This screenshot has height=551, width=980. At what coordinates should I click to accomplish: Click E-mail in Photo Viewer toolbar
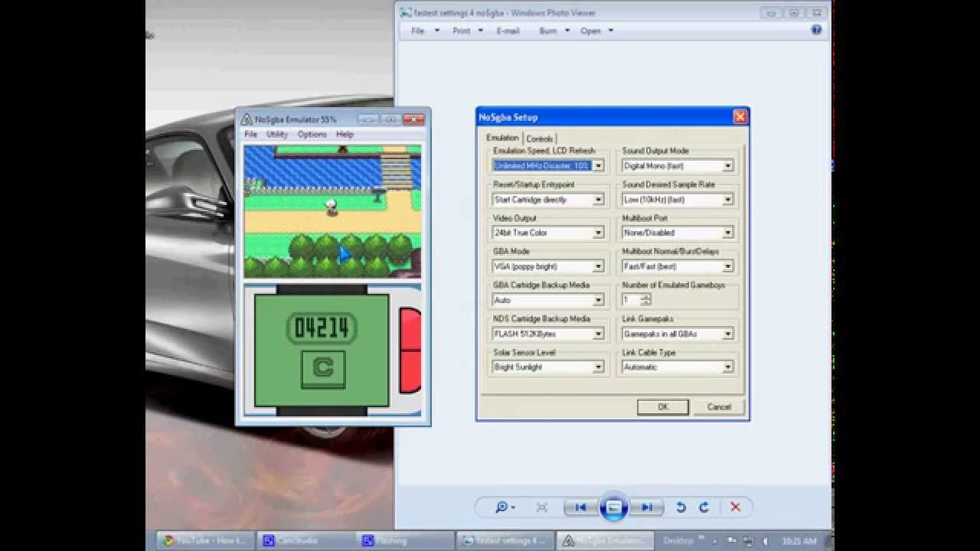508,31
